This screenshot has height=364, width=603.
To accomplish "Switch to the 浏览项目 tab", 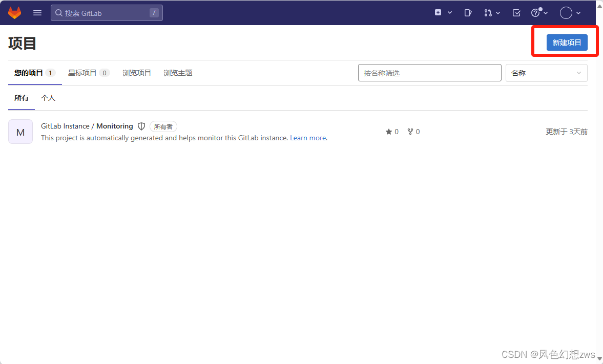I will click(x=136, y=73).
